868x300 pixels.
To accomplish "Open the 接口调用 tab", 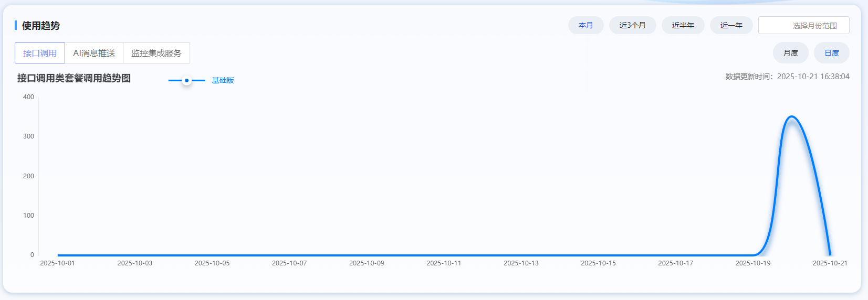I will pyautogui.click(x=40, y=53).
